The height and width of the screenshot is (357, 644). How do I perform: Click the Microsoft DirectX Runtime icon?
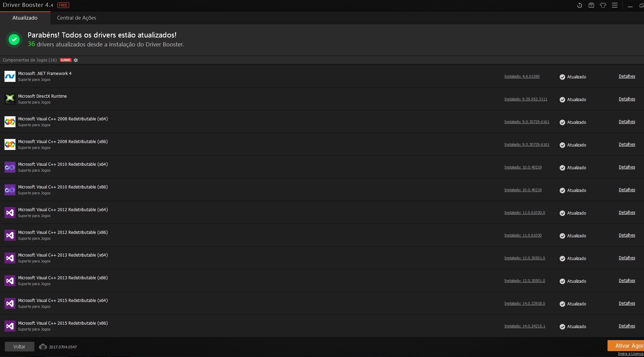coord(10,99)
